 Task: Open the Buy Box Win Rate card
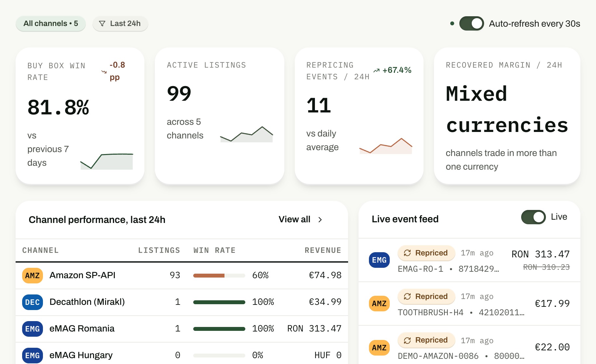point(80,116)
